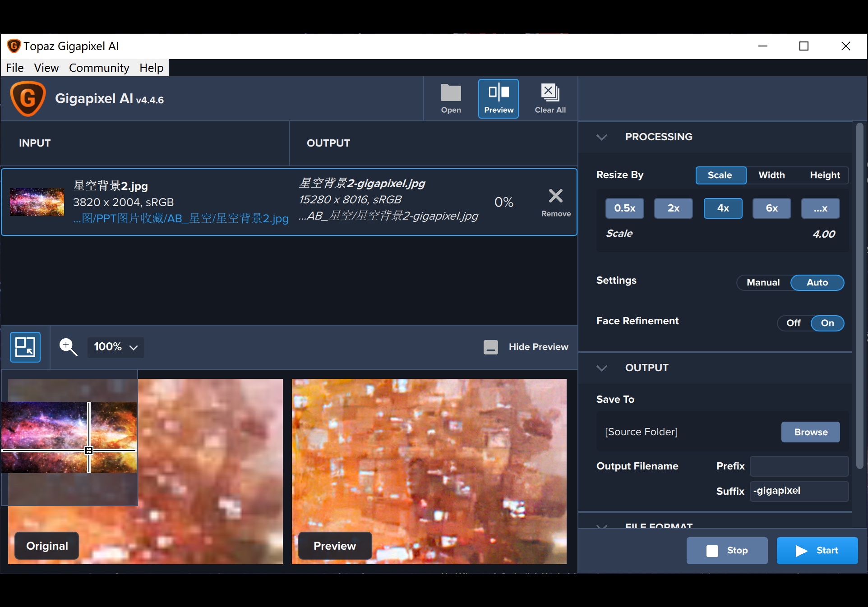Click the Suffix field containing -gigapixel
This screenshot has height=607, width=868.
799,491
